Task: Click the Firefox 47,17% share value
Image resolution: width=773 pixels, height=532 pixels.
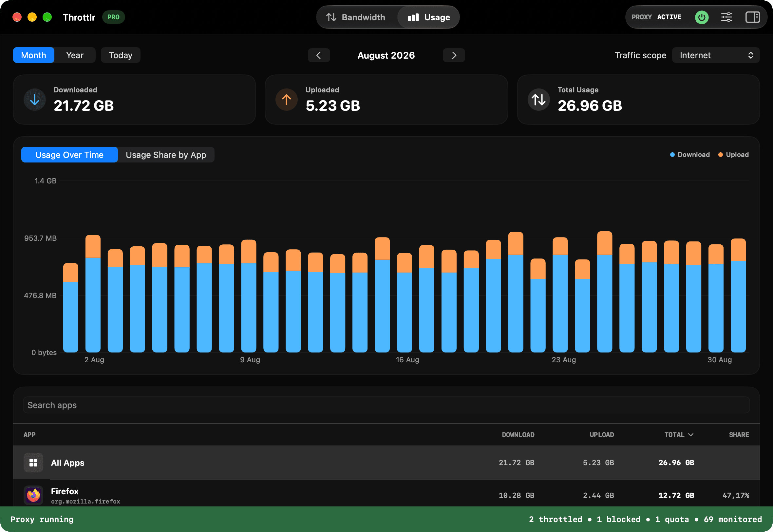Action: click(x=736, y=495)
